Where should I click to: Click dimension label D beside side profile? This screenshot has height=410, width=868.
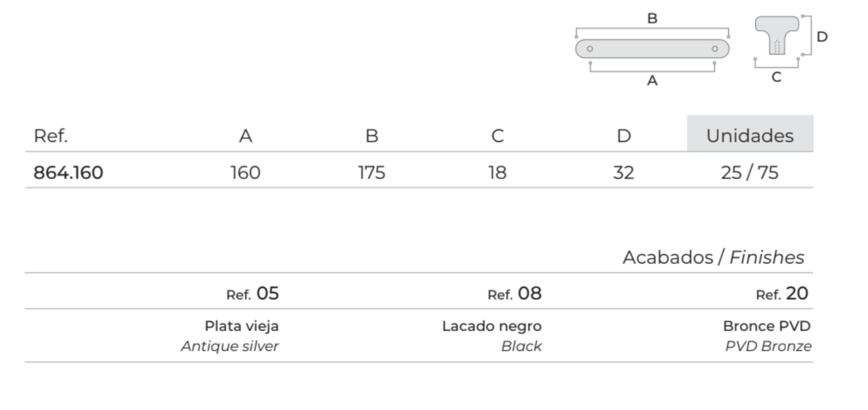tap(822, 37)
